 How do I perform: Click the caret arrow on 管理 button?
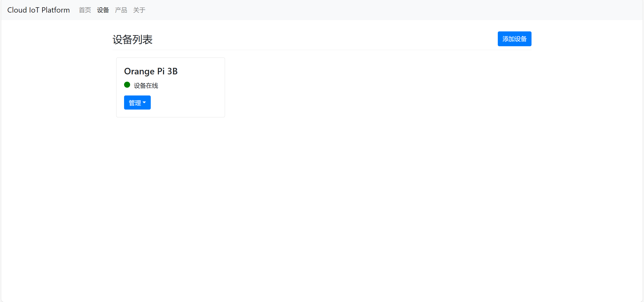point(144,103)
